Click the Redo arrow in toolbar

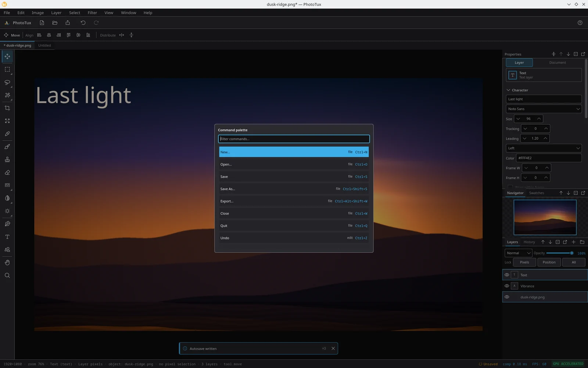96,23
